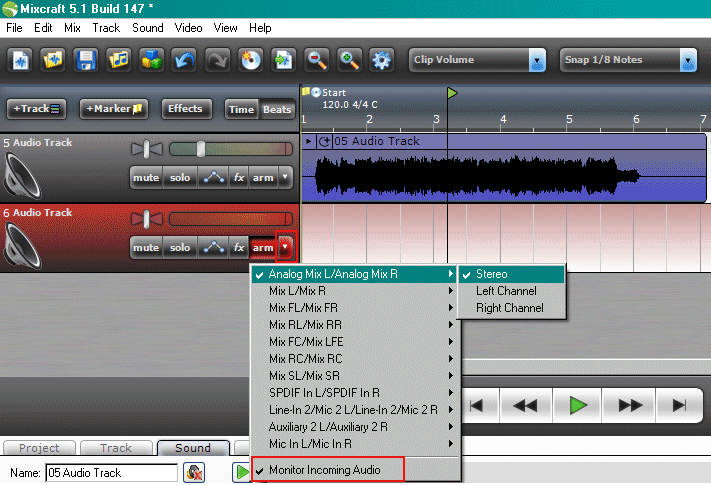Click the Undo arrow icon
711x485 pixels.
click(185, 60)
